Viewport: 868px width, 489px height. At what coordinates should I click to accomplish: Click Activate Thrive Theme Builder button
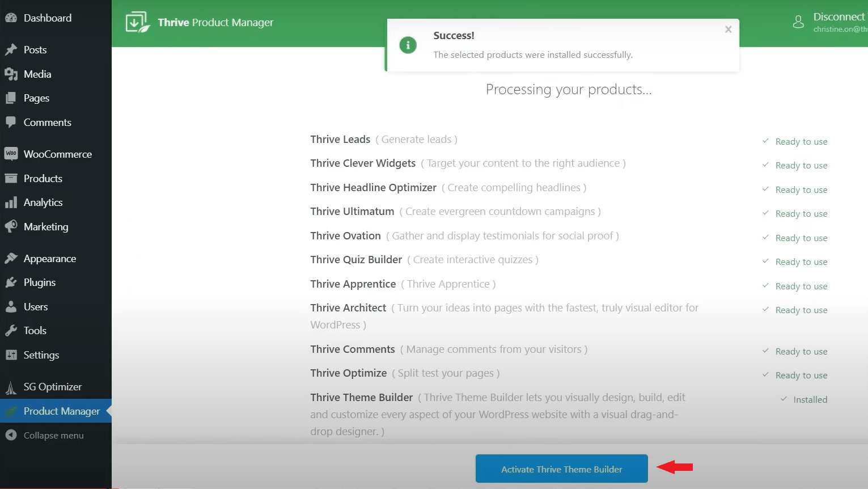(561, 469)
